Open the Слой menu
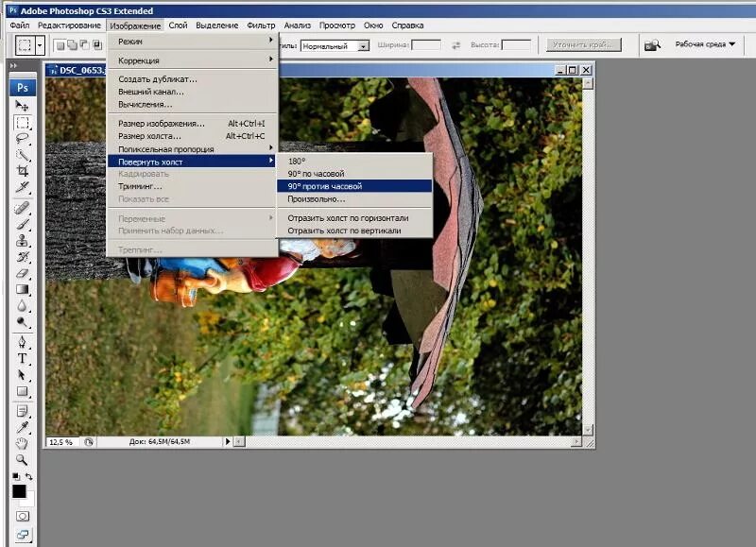This screenshot has height=547, width=756. tap(178, 26)
